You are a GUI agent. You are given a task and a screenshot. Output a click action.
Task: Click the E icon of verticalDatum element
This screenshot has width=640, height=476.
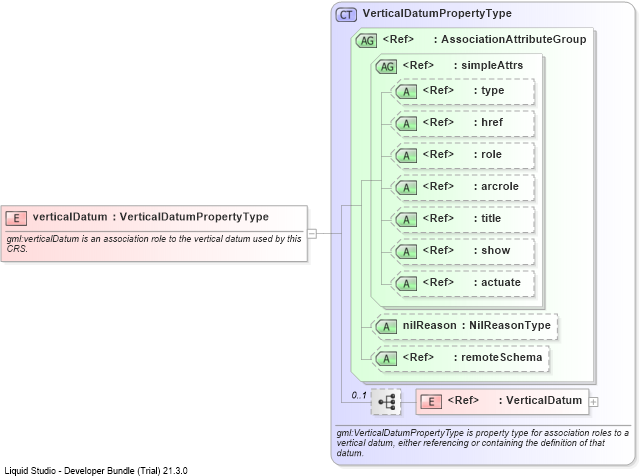[x=16, y=218]
